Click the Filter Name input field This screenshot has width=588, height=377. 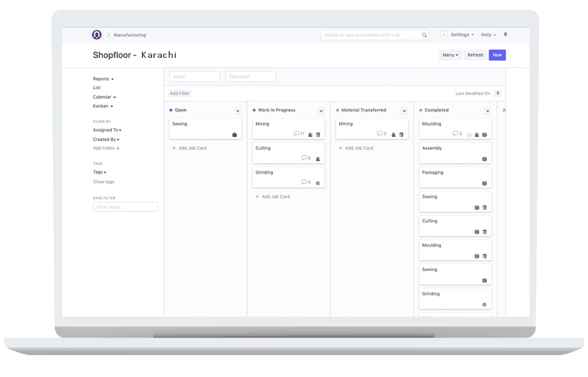coord(125,207)
